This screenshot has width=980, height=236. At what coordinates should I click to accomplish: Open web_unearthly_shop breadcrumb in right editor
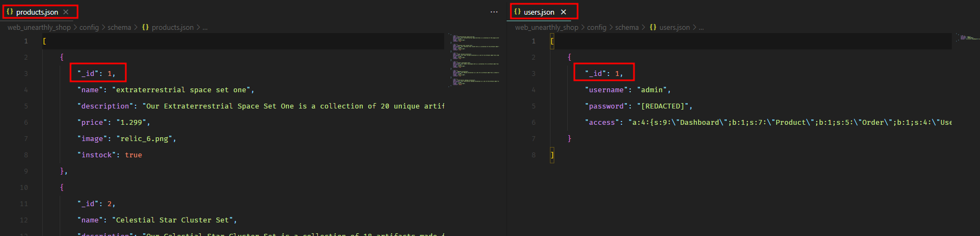tap(547, 27)
